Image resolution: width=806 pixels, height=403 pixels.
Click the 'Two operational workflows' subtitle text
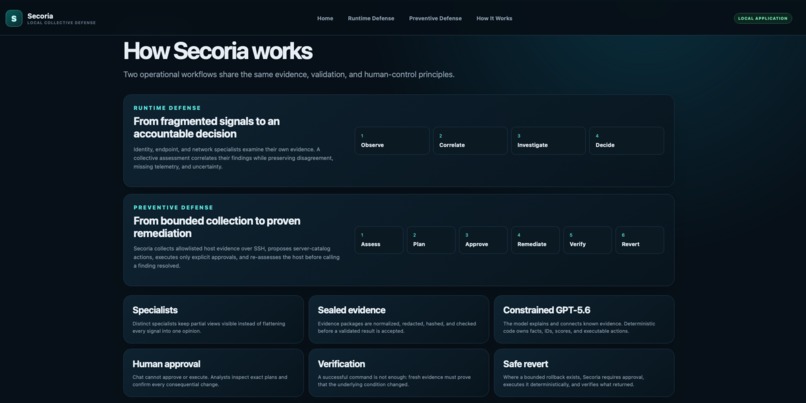tap(289, 75)
